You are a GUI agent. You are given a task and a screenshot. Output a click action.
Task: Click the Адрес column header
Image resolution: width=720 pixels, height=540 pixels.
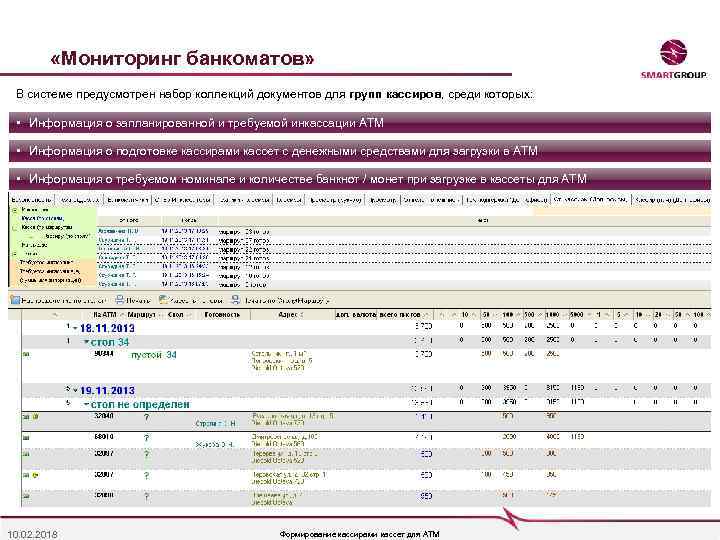point(290,315)
